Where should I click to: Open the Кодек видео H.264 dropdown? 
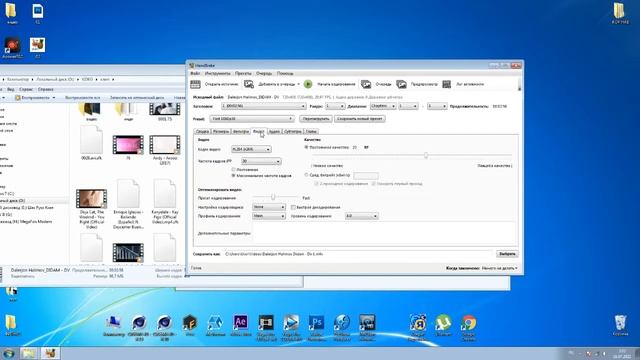click(x=251, y=149)
